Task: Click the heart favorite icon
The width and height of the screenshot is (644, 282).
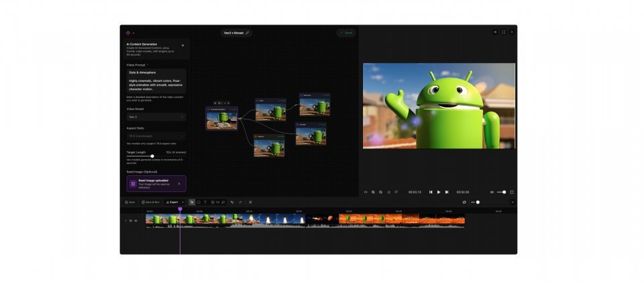Action: [396, 192]
